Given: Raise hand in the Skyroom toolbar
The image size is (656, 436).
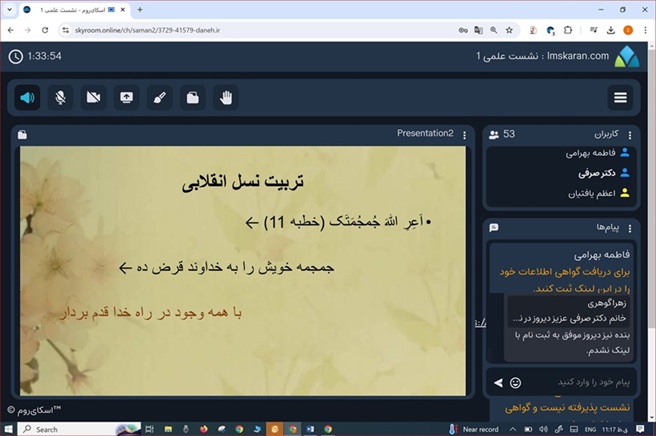Looking at the screenshot, I should [226, 98].
